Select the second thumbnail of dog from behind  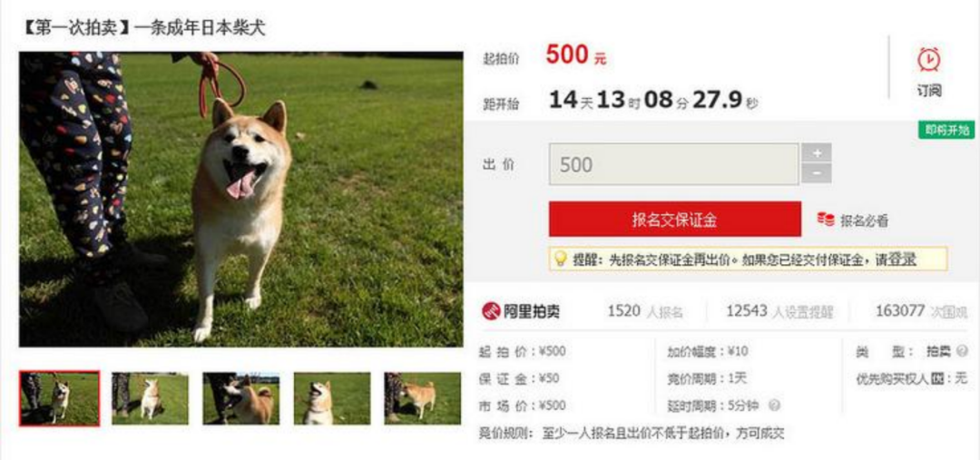pyautogui.click(x=150, y=398)
